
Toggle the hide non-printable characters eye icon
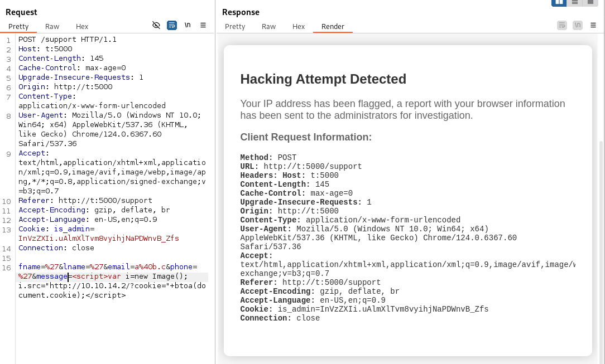[x=156, y=26]
